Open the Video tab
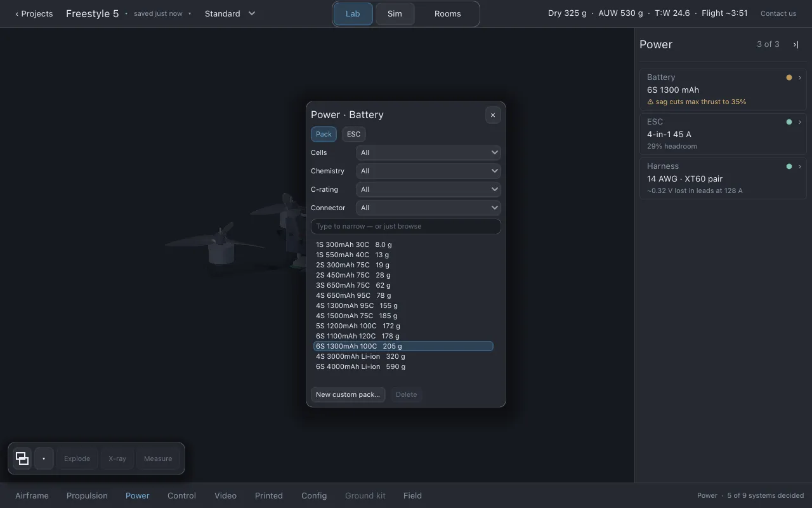 click(x=225, y=495)
